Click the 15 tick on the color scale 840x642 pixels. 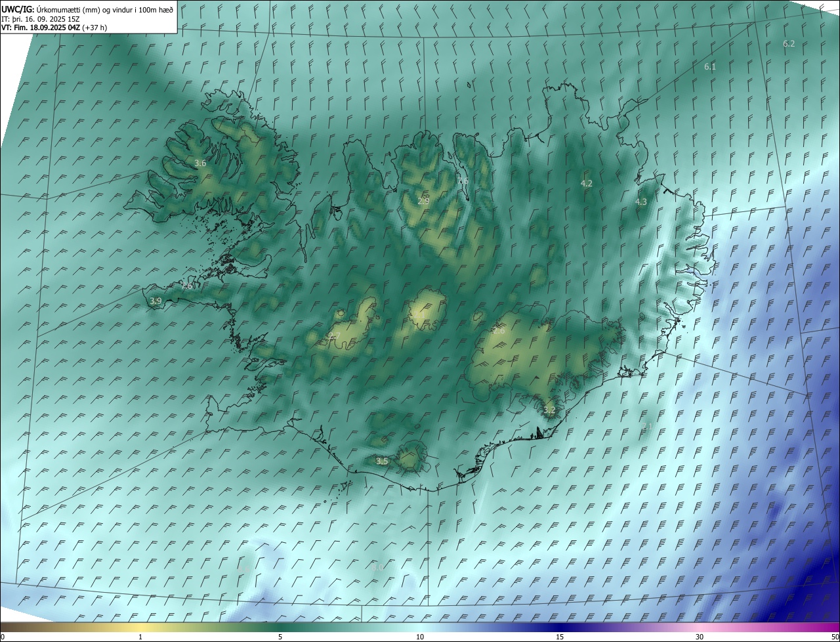(560, 637)
